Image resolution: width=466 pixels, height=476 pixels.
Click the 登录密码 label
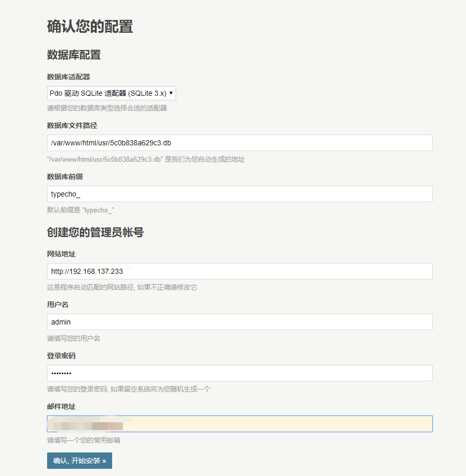coord(61,356)
